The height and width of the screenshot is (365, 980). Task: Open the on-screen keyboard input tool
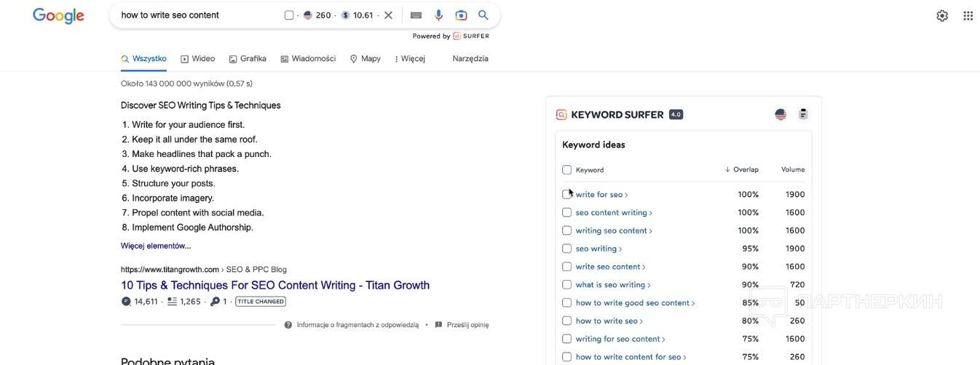point(416,15)
